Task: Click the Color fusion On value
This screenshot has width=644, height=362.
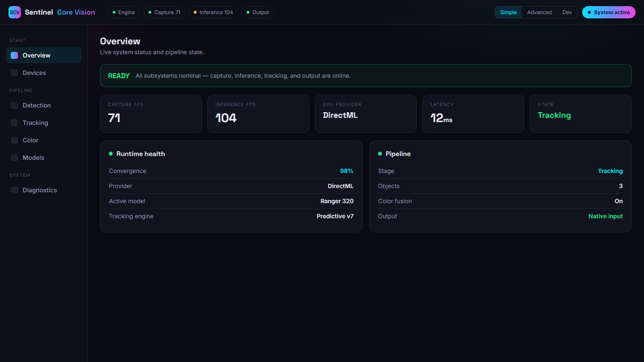Action: (x=619, y=201)
